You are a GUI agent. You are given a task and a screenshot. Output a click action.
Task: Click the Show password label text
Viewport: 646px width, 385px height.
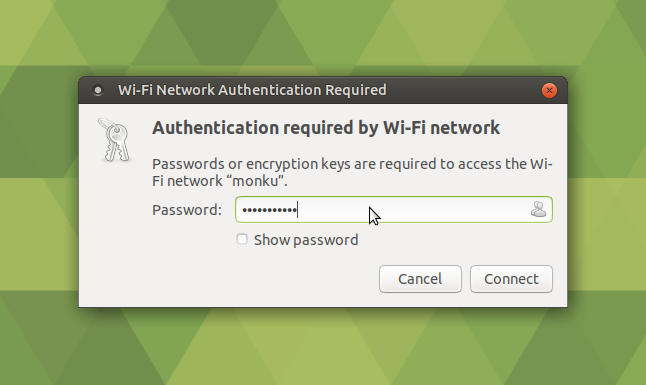pyautogui.click(x=306, y=240)
